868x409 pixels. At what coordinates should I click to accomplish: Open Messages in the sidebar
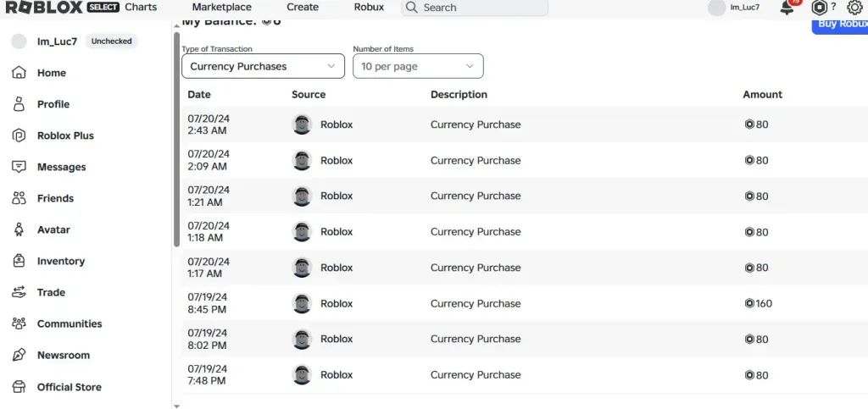pos(61,167)
